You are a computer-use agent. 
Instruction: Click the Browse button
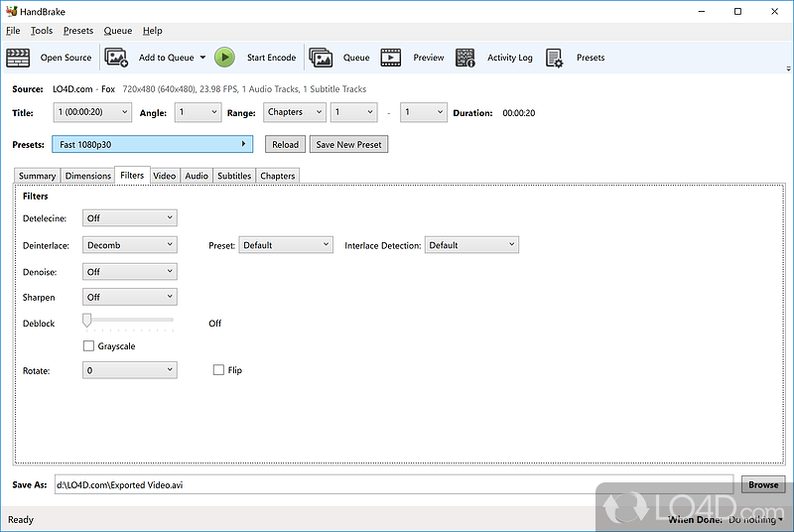click(763, 484)
